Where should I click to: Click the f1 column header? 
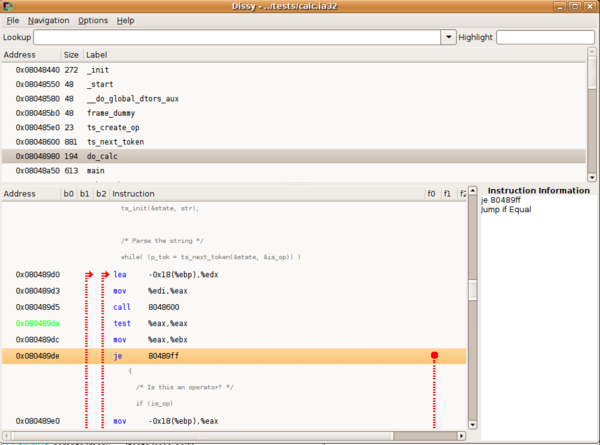click(447, 194)
